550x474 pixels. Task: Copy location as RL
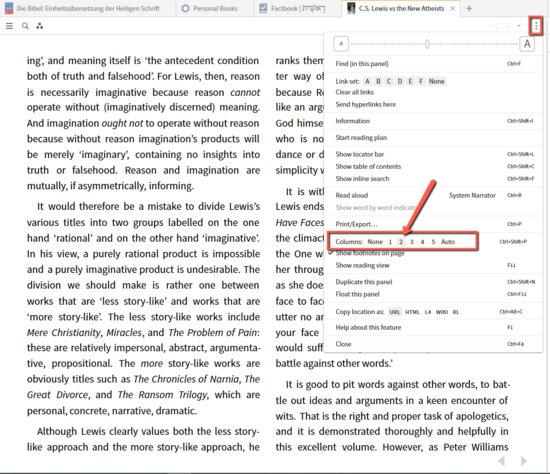(x=456, y=312)
